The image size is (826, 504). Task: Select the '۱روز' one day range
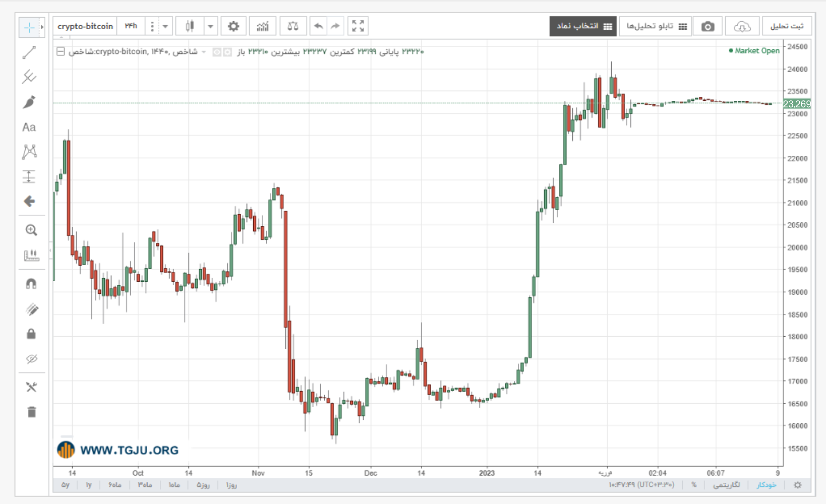click(x=231, y=485)
